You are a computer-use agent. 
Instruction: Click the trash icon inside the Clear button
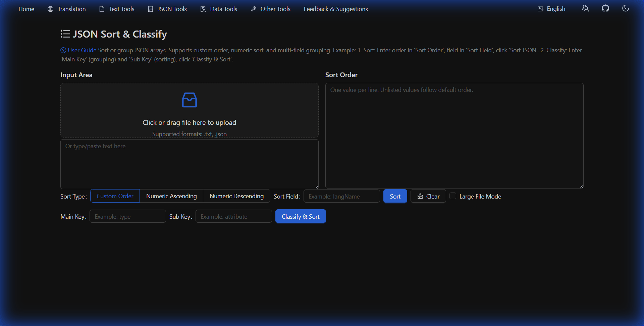tap(421, 196)
